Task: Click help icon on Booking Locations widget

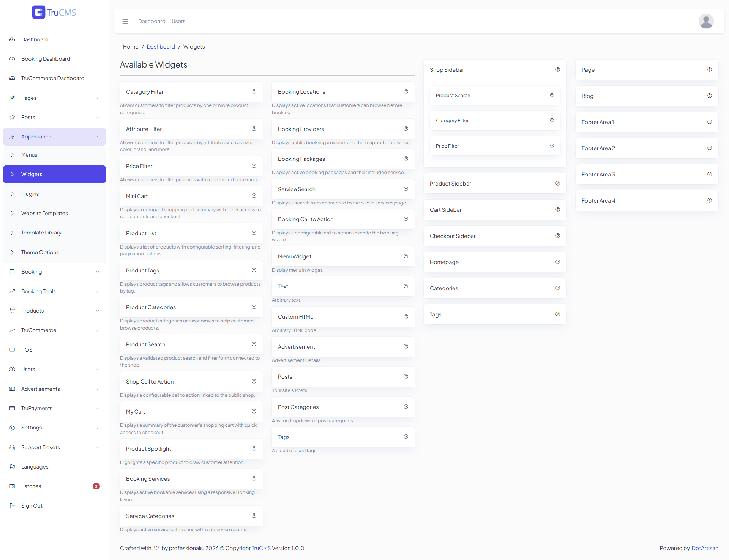Action: click(x=406, y=91)
